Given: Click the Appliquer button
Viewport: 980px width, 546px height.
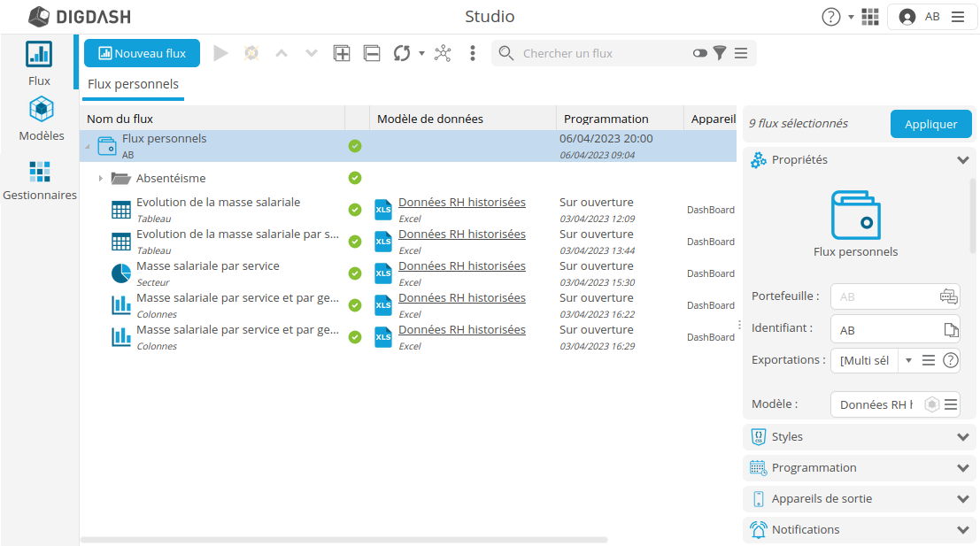Looking at the screenshot, I should (x=930, y=124).
